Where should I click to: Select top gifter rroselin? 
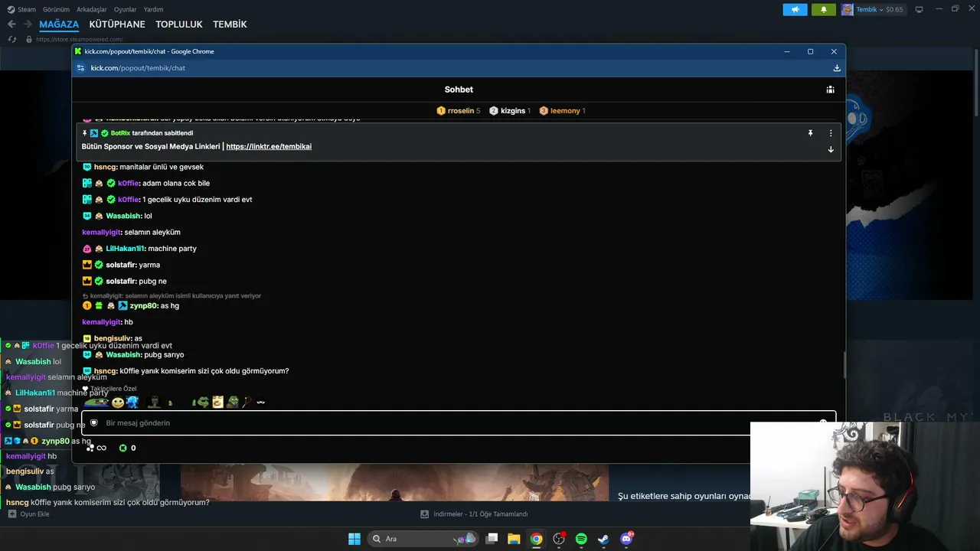(458, 111)
